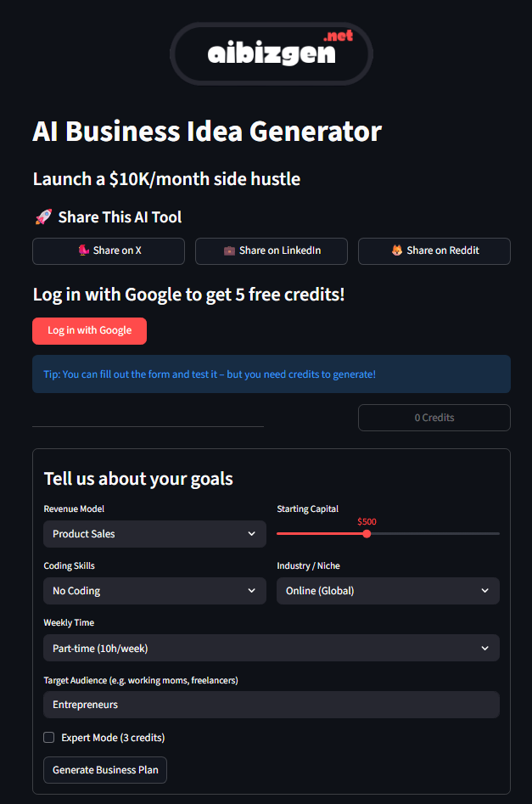Click the 0 Credits display

tap(434, 417)
